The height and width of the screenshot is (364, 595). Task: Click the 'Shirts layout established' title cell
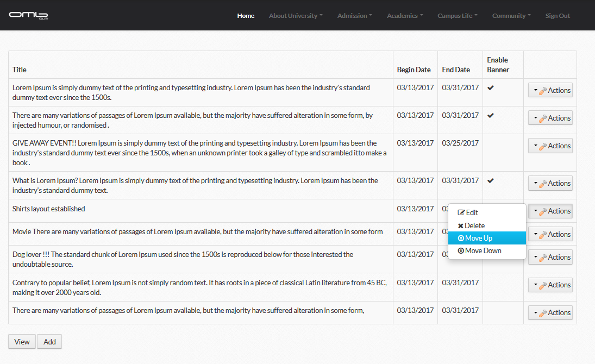(x=49, y=209)
